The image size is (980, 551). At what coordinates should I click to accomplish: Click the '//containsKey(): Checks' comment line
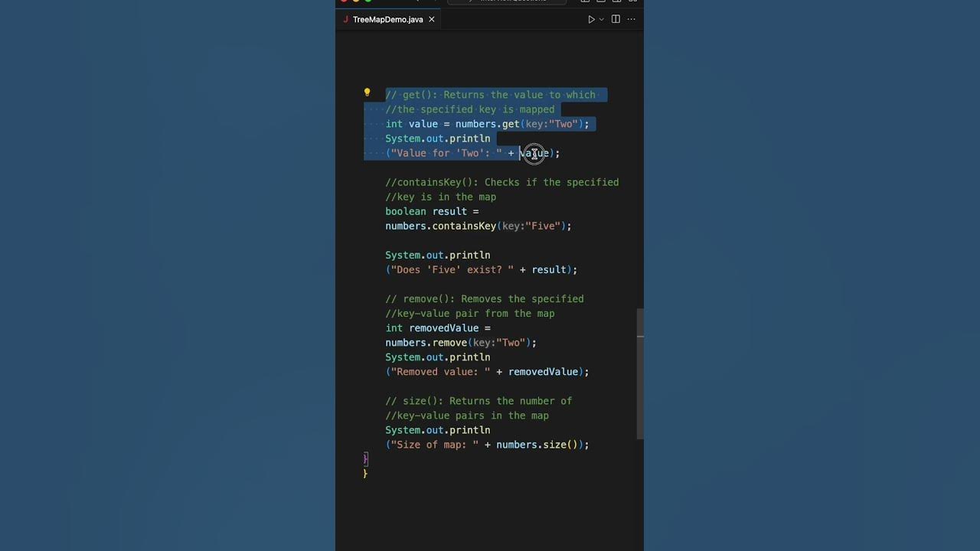(502, 182)
